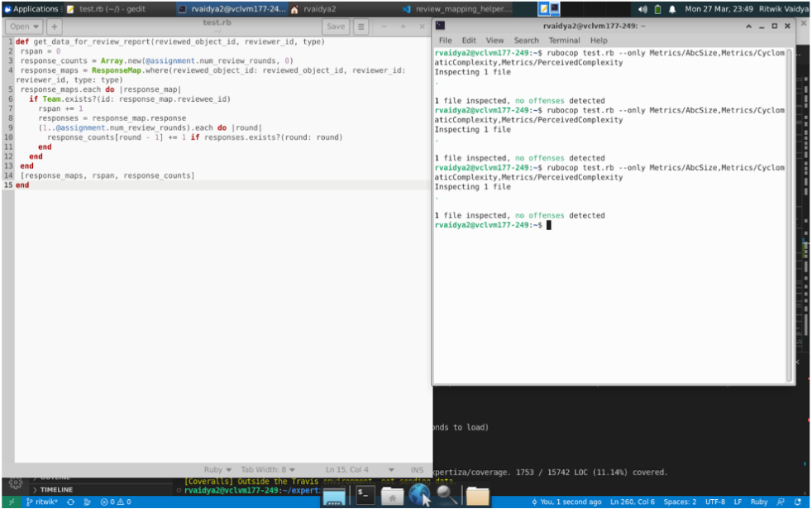The image size is (812, 509).
Task: Open gedit hamburger menu
Action: [361, 26]
